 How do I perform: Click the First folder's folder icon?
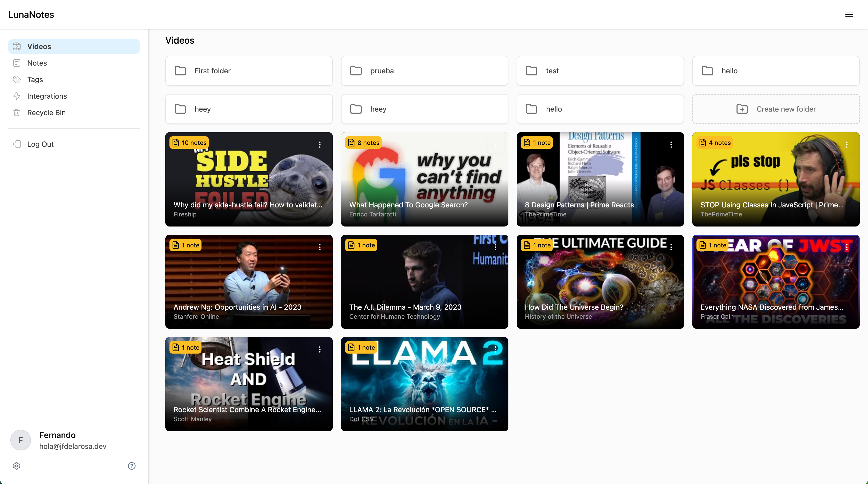tap(180, 71)
